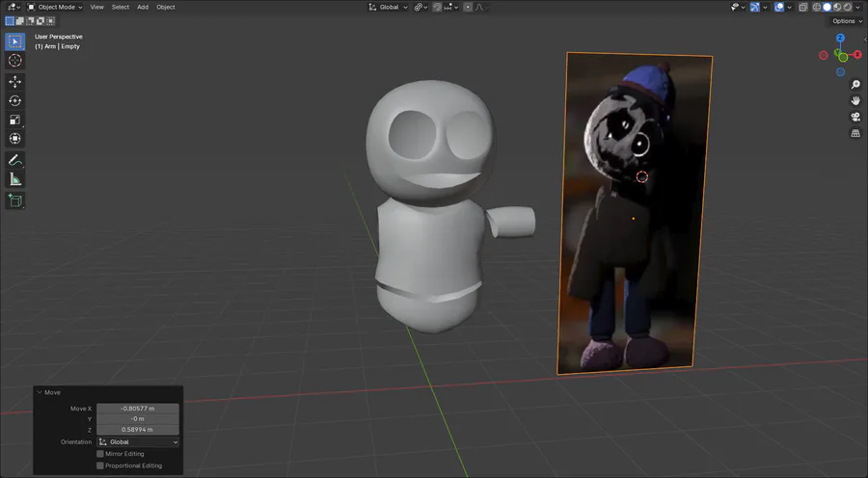Toggle snapping magnet on

[437, 7]
